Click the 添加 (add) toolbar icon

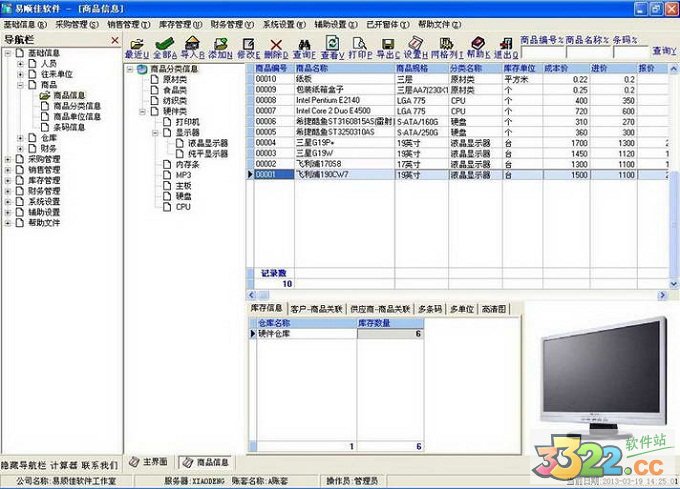pyautogui.click(x=220, y=43)
